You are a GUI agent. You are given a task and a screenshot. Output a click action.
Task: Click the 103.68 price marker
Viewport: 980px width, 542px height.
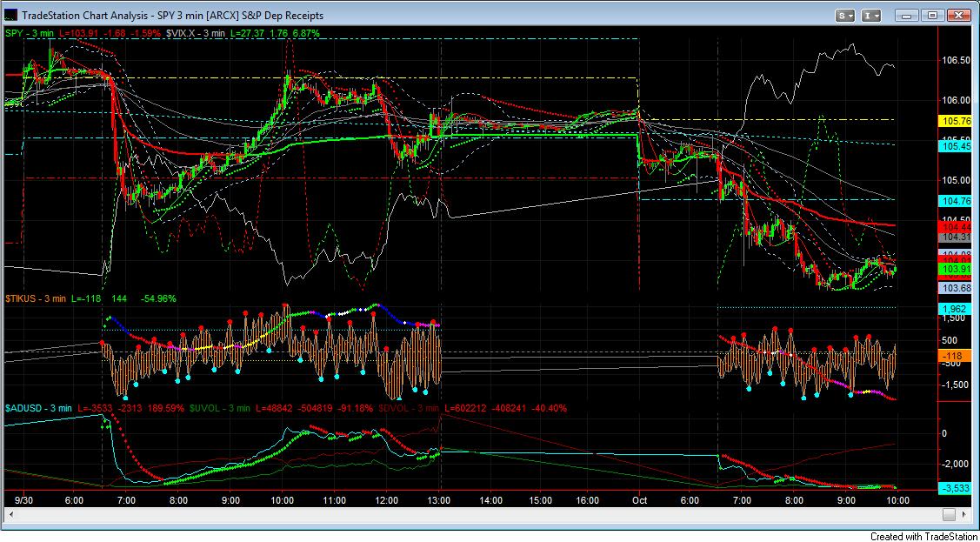coord(955,288)
